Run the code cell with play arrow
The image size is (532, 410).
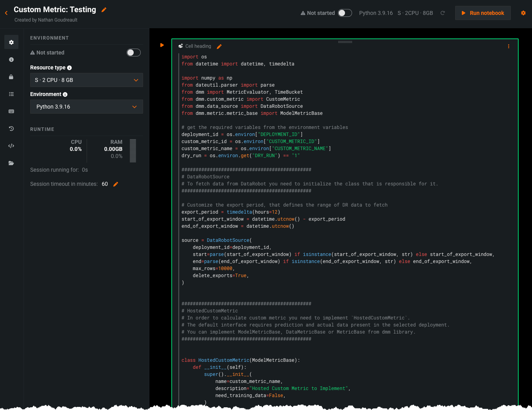162,45
